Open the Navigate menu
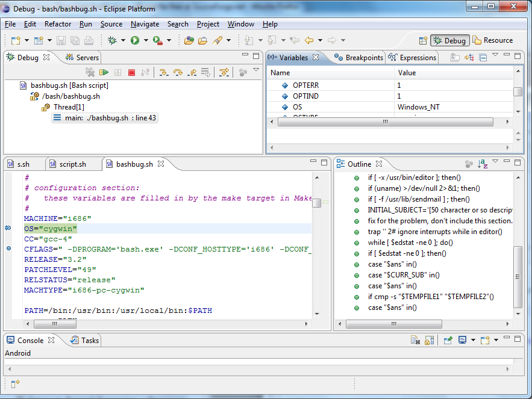 tap(145, 24)
